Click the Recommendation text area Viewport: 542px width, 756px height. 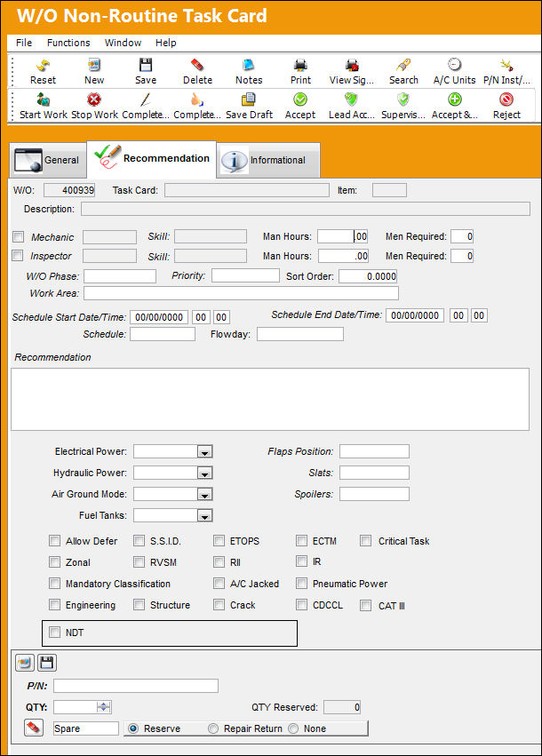[270, 399]
